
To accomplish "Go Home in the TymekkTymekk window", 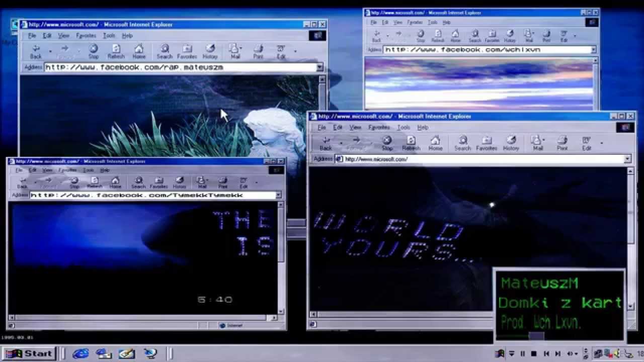I will coord(115,183).
